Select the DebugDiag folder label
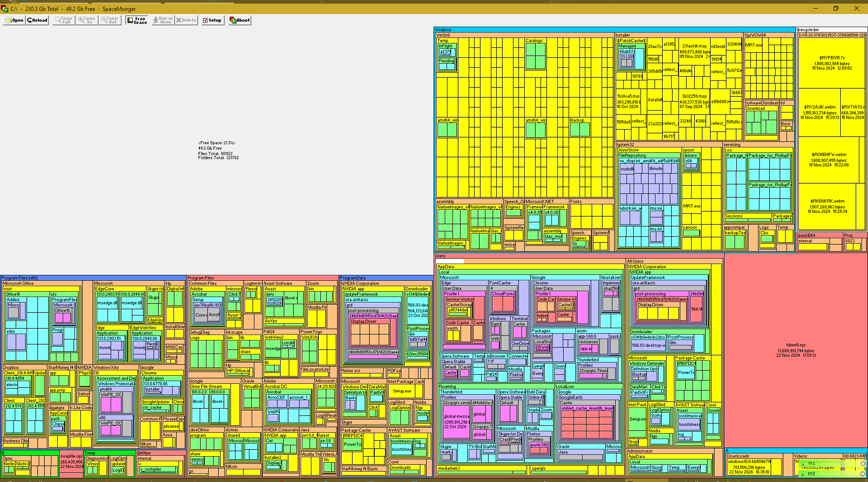 click(199, 332)
